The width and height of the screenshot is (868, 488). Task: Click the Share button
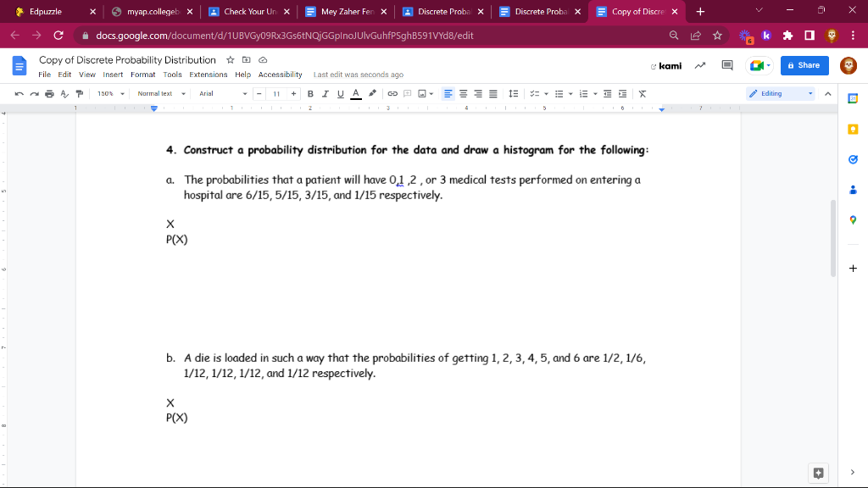(x=803, y=65)
